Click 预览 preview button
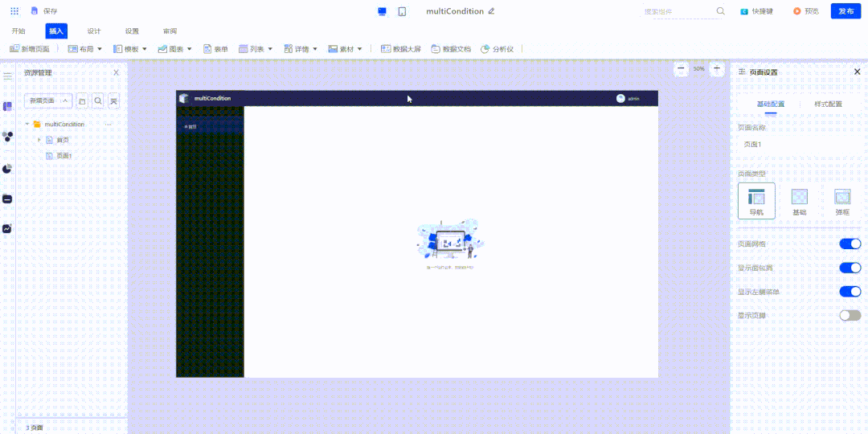868x434 pixels. [x=806, y=11]
